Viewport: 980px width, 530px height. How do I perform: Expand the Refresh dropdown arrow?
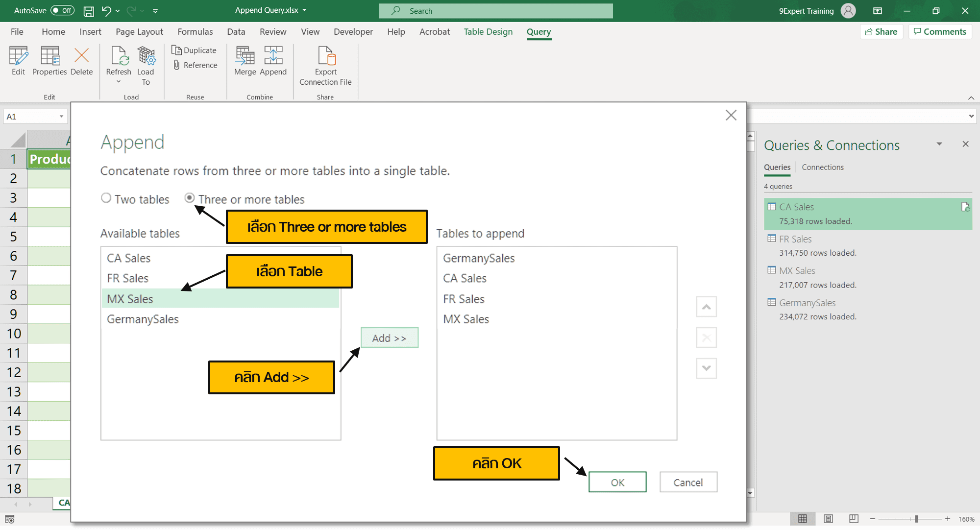pos(118,81)
